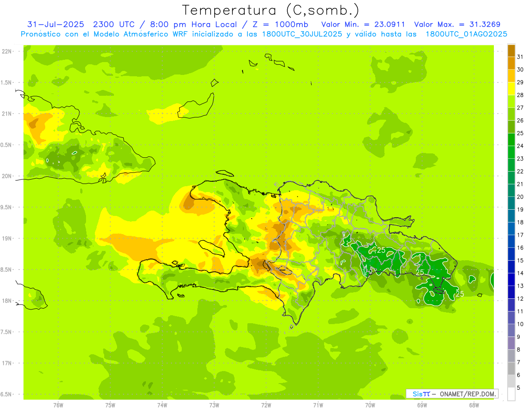Click the '6.5N' latitude axis label
Viewport: 532px width, 411px height.
[x=7, y=394]
